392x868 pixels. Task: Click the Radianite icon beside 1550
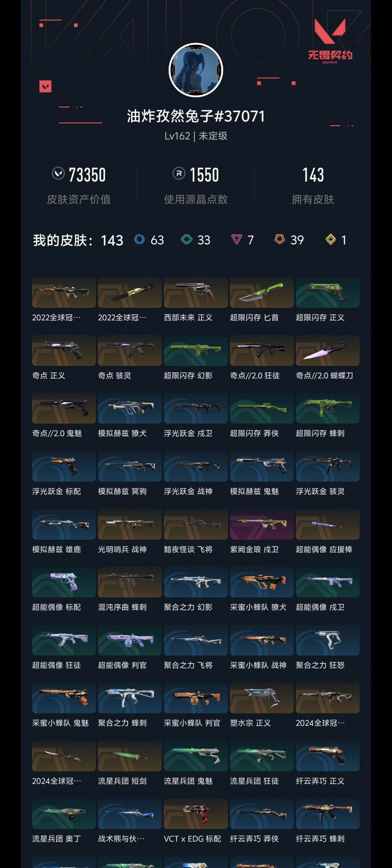click(x=179, y=173)
